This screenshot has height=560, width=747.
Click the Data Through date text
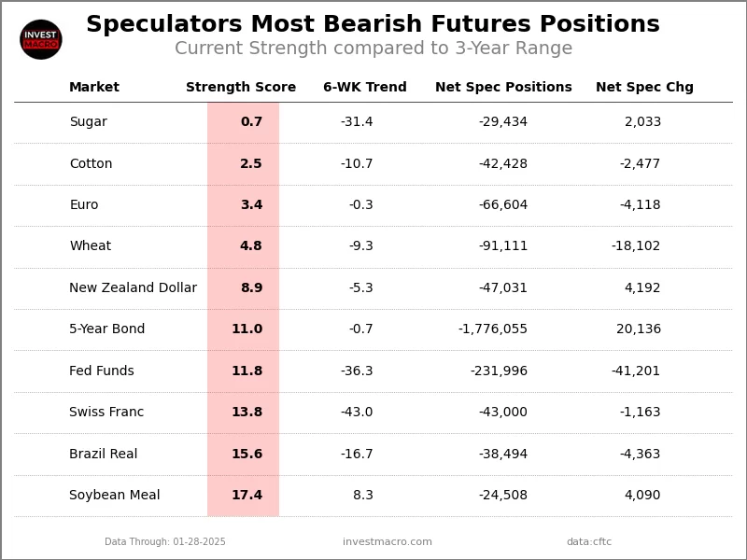point(165,542)
